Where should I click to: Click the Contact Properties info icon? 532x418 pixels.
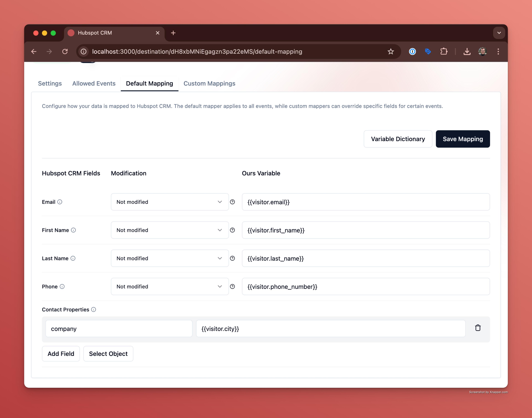[93, 310]
